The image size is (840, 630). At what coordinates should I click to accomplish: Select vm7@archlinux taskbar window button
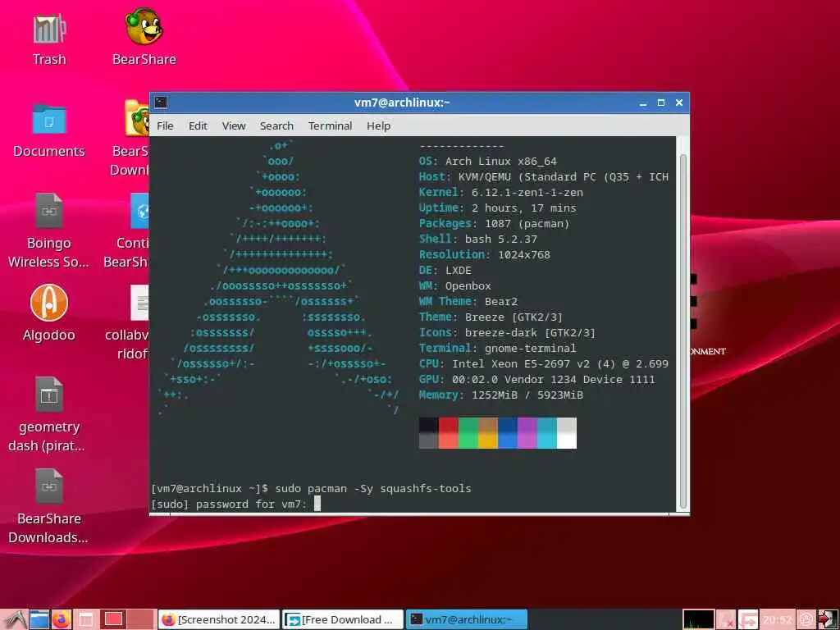point(467,619)
